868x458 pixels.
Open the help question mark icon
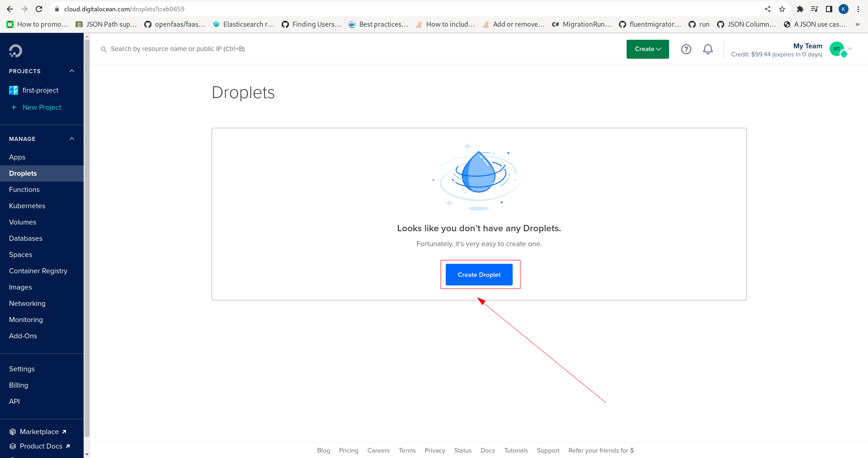pos(686,49)
